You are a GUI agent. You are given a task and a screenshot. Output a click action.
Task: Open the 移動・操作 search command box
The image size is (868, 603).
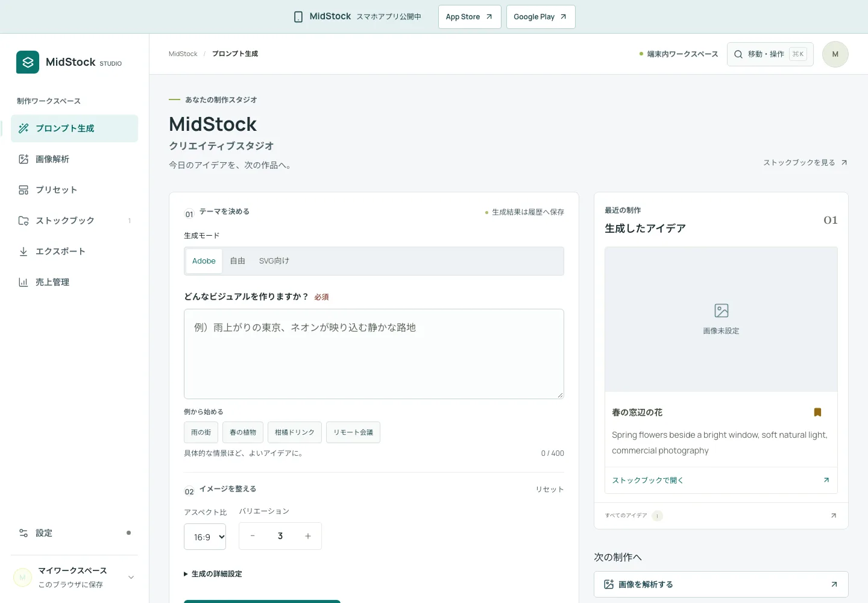click(770, 54)
